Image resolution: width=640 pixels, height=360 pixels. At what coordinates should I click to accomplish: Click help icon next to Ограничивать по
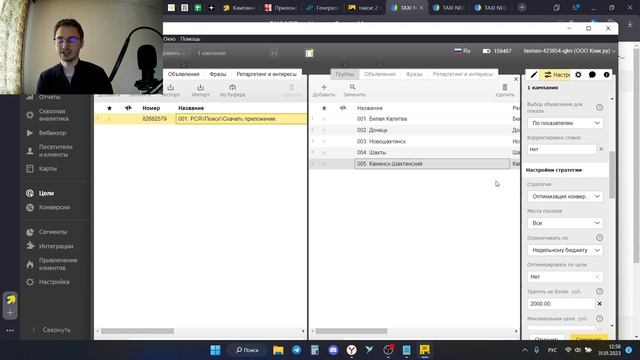coord(599,238)
